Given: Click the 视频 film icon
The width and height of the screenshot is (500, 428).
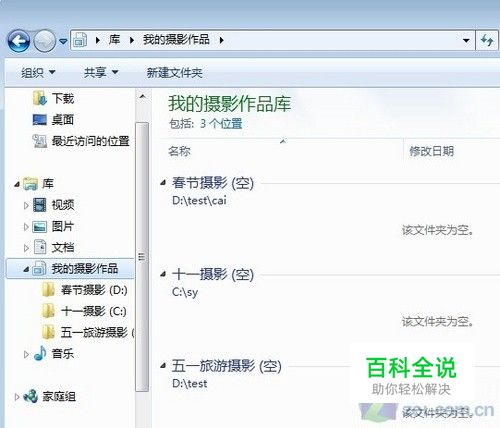Looking at the screenshot, I should [x=40, y=205].
